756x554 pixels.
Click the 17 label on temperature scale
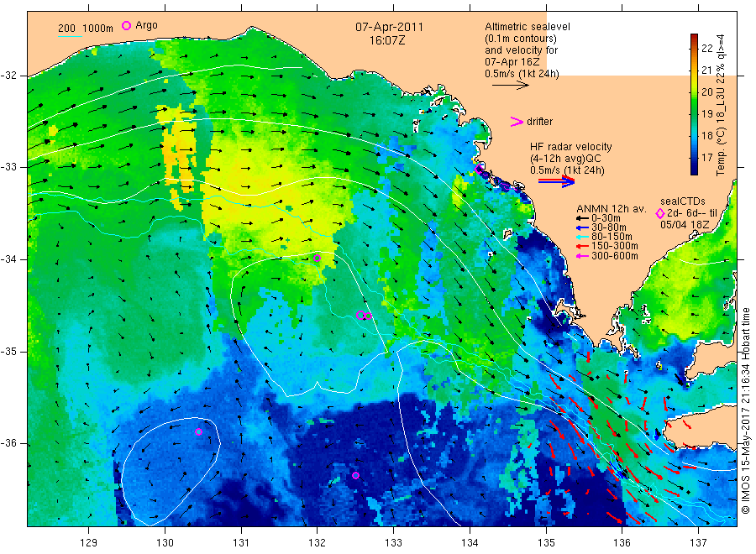coord(706,158)
